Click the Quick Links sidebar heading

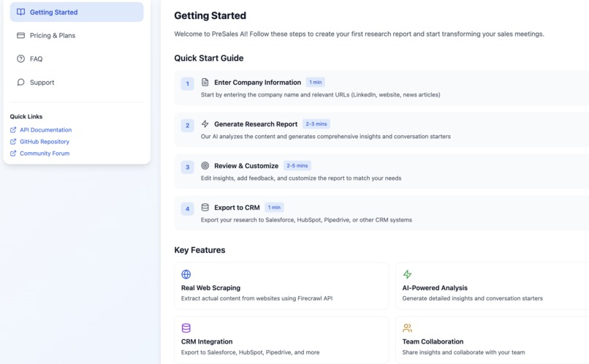pyautogui.click(x=26, y=116)
